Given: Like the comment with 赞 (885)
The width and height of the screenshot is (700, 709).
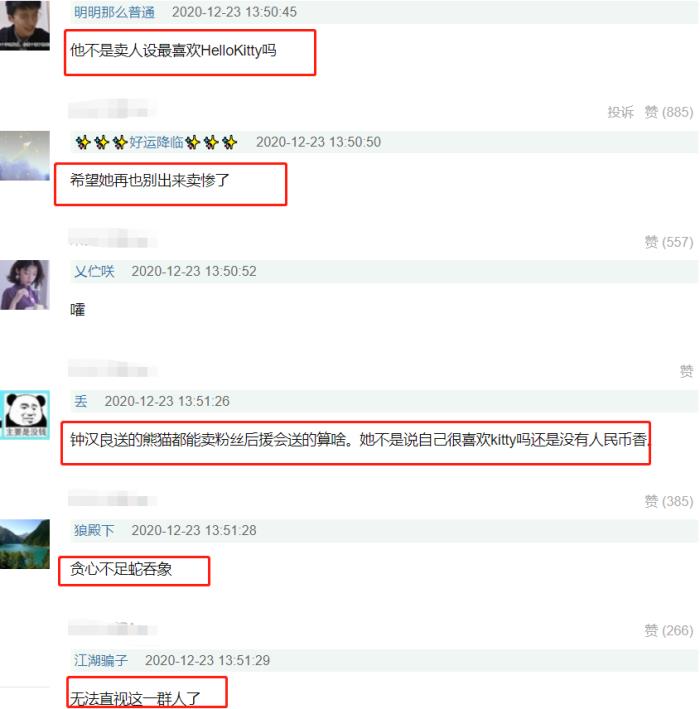Looking at the screenshot, I should (x=669, y=112).
